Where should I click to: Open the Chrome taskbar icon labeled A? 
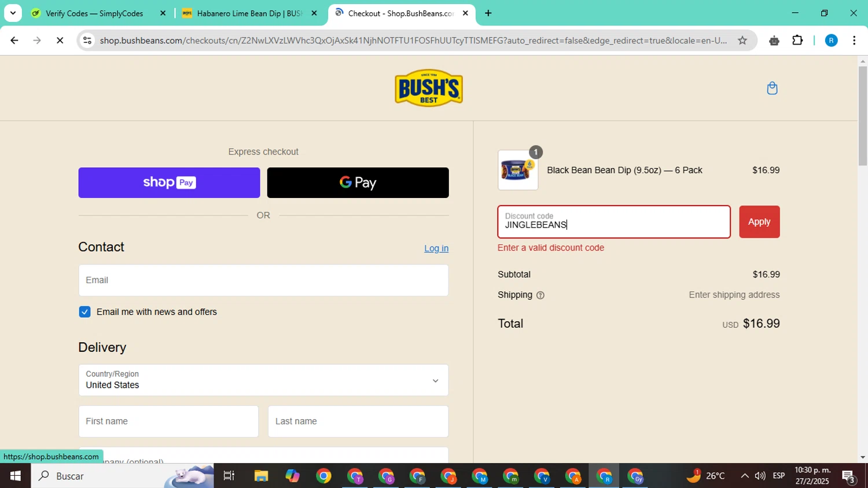pos(573,476)
